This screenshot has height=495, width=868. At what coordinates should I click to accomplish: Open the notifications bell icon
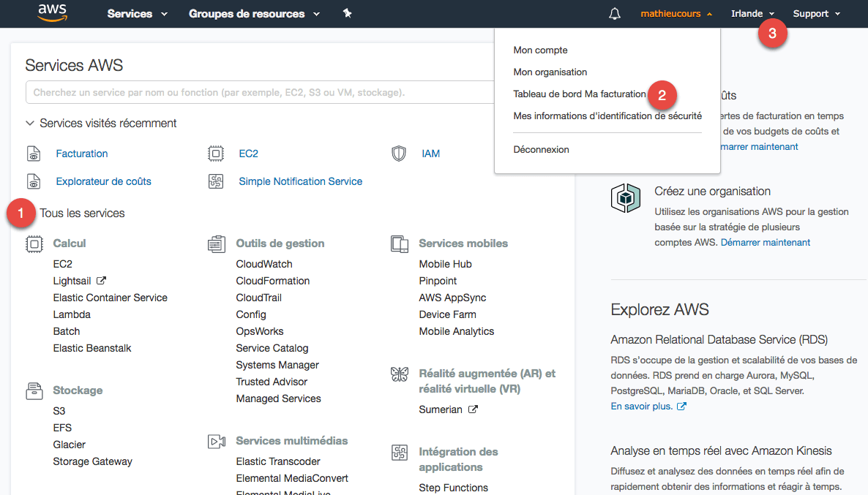614,14
